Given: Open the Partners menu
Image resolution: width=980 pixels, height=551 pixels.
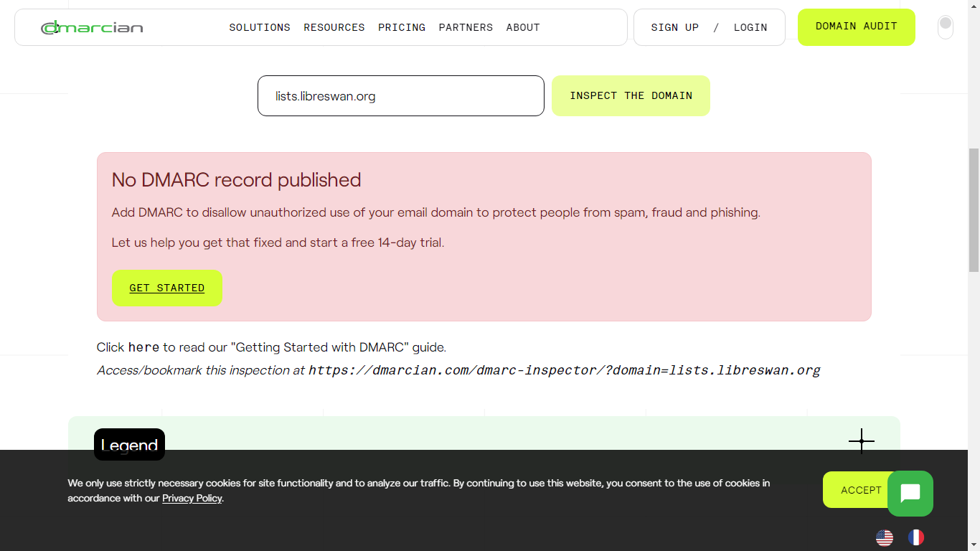Looking at the screenshot, I should click(466, 27).
